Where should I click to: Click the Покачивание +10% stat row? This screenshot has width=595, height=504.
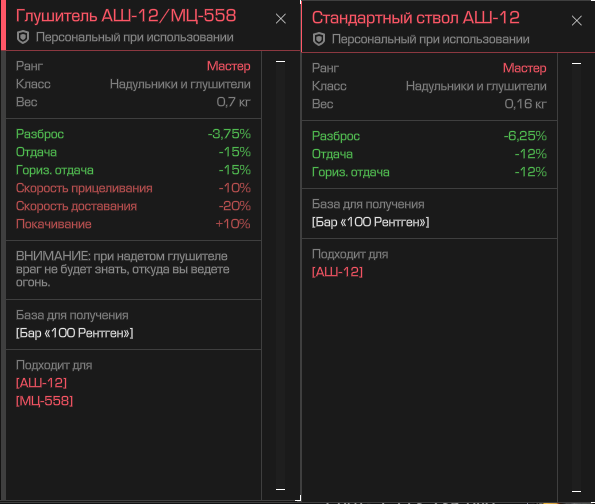tap(133, 224)
